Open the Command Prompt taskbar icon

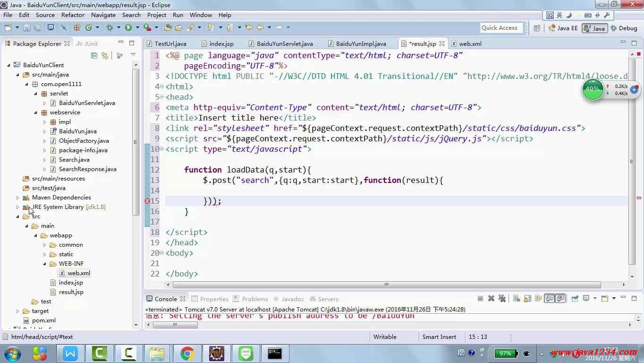pos(275,354)
